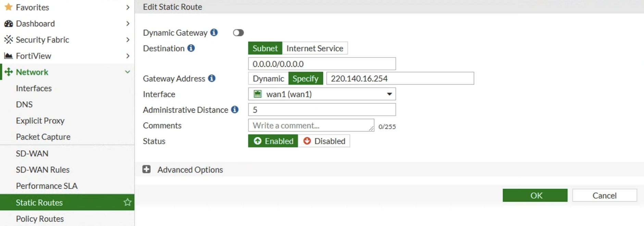The height and width of the screenshot is (226, 644).
Task: Toggle the Dynamic Gateway switch
Action: (238, 33)
